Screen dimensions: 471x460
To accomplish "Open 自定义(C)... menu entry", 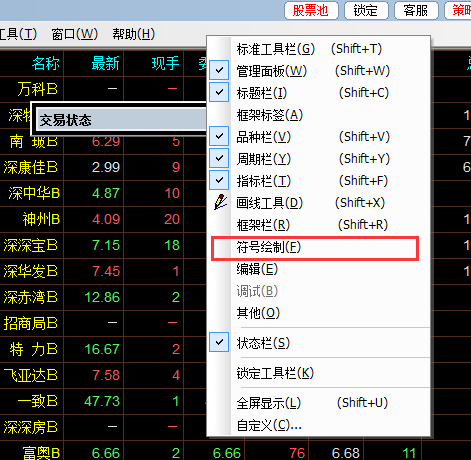I will (x=318, y=425).
